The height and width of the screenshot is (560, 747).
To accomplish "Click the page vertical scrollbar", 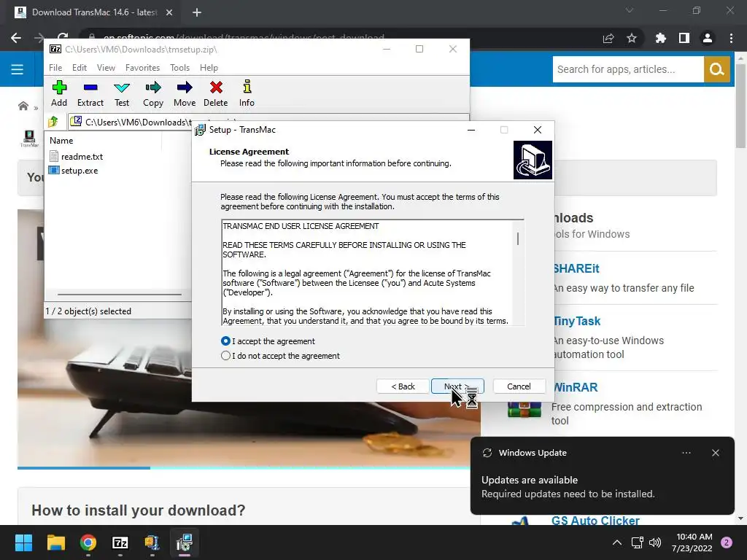I will click(x=740, y=106).
